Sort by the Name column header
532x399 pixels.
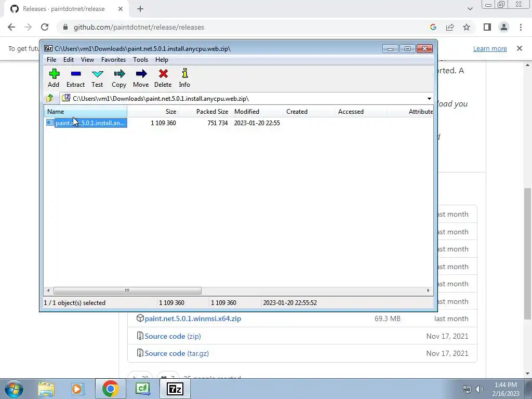[x=86, y=112]
